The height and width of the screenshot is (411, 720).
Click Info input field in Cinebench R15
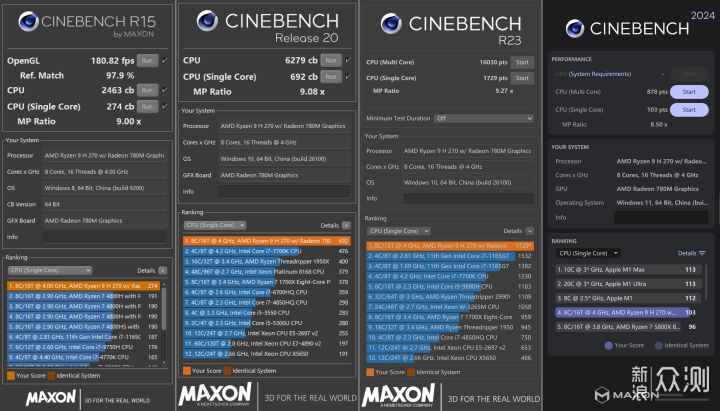point(104,237)
